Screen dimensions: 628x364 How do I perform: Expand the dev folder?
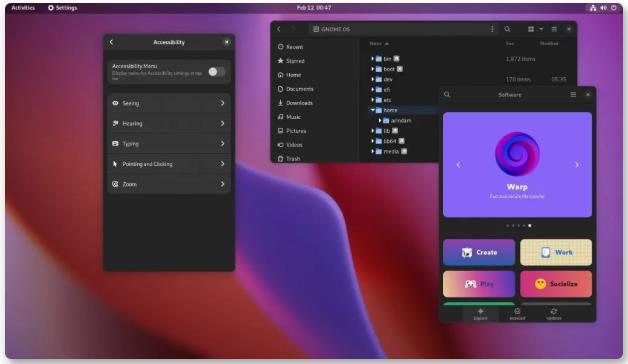[372, 79]
